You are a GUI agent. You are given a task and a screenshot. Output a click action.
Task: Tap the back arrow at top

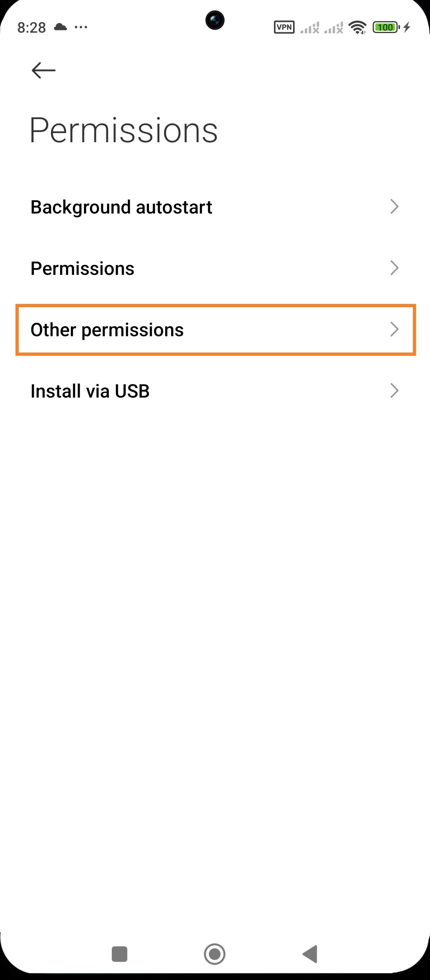tap(43, 71)
